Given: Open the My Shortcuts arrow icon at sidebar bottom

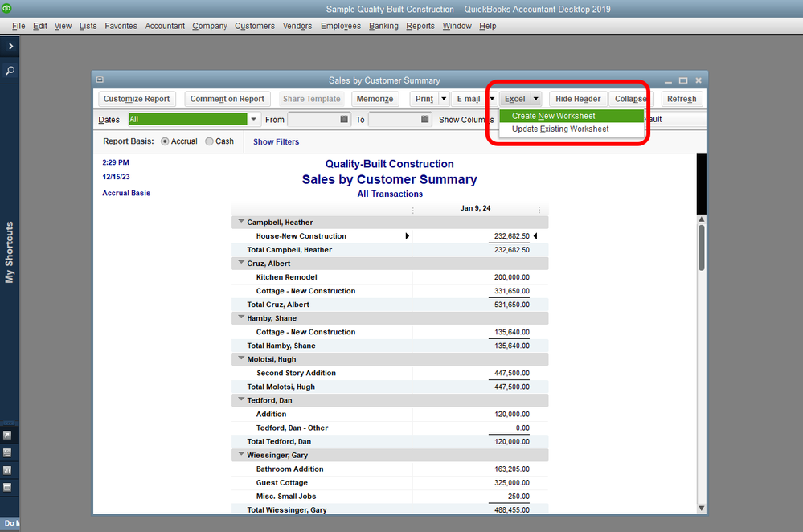Looking at the screenshot, I should point(7,436).
